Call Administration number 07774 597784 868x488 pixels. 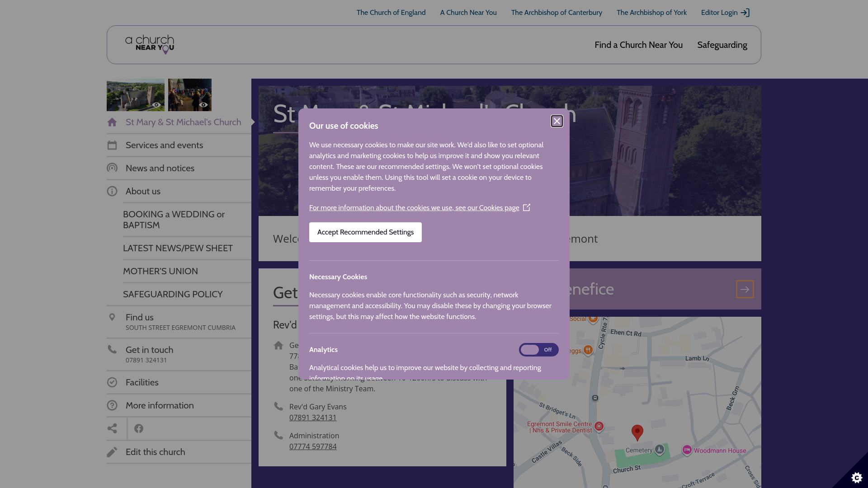click(x=313, y=446)
